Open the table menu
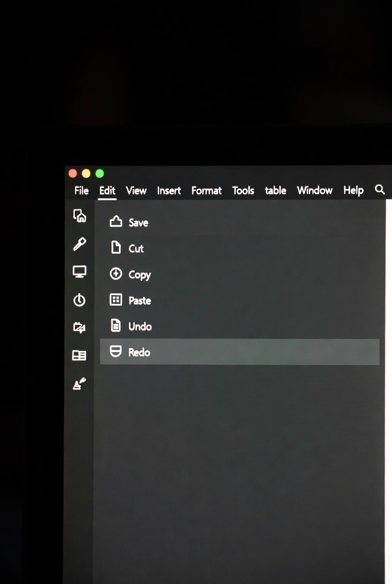 pyautogui.click(x=275, y=190)
